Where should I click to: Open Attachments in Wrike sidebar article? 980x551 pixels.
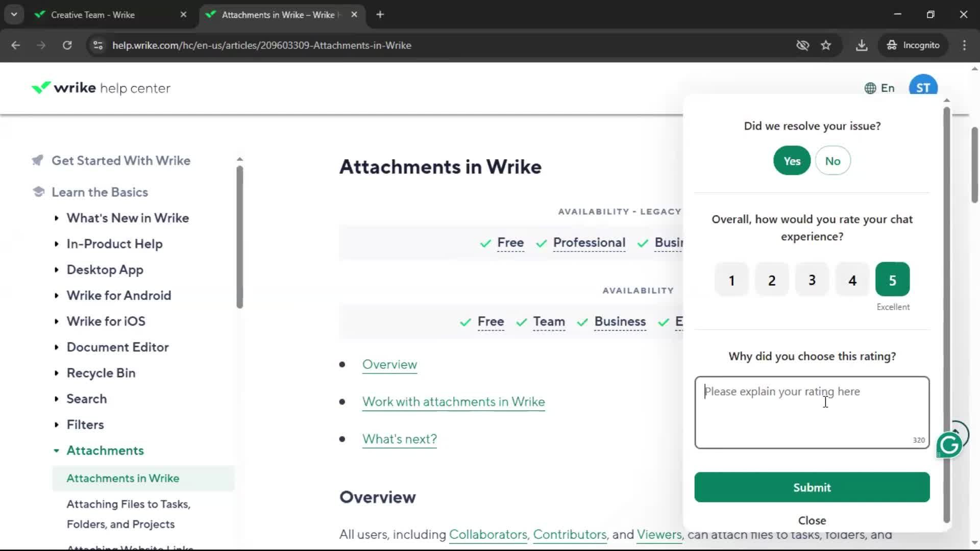(123, 478)
